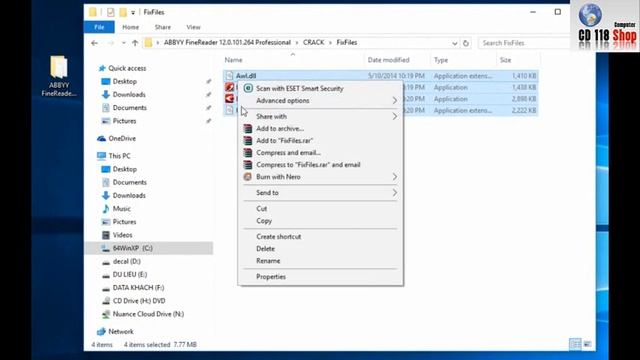Click WinRAR icon beside Add to archive
Viewport: 640px width, 360px height.
tap(248, 128)
